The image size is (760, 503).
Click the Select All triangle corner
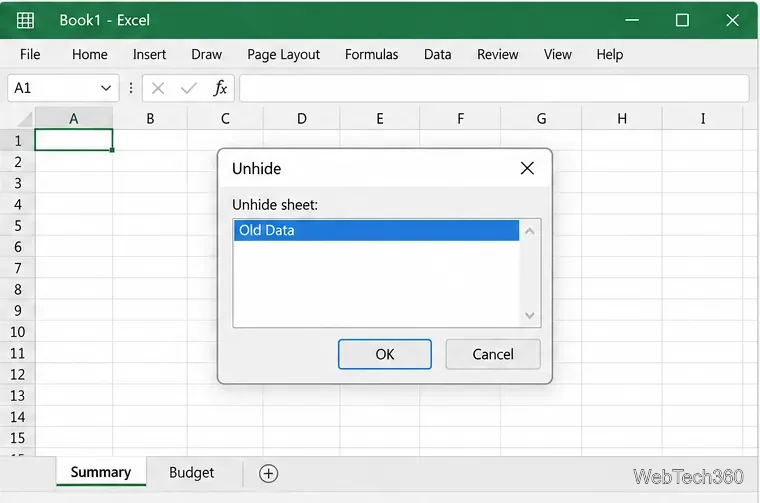tap(24, 119)
